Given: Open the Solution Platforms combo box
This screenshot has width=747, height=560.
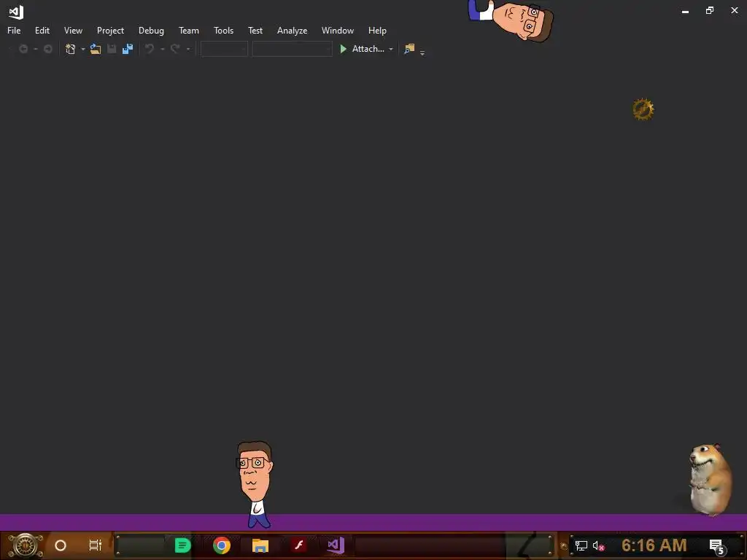Looking at the screenshot, I should click(x=292, y=49).
